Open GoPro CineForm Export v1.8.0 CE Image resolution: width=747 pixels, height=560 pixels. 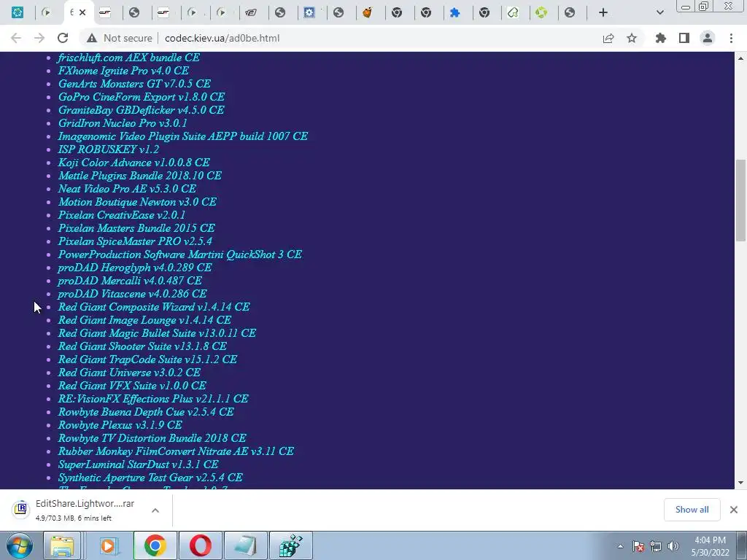click(x=141, y=97)
